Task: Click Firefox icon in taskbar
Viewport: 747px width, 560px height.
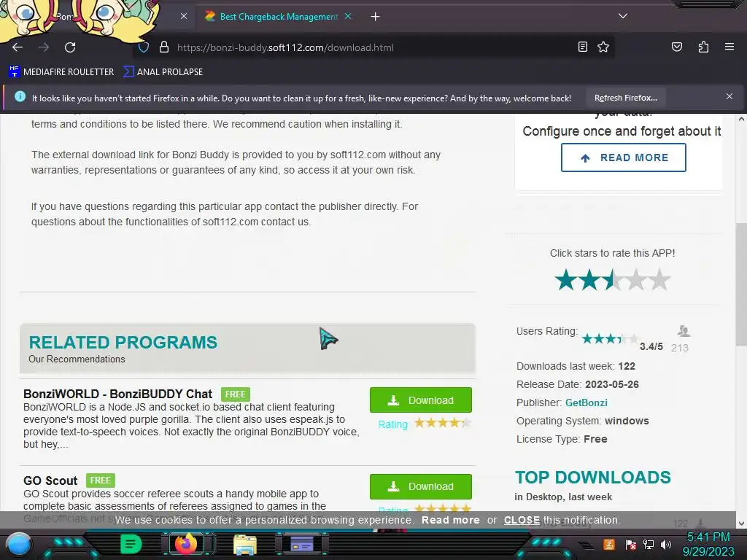Action: [186, 544]
